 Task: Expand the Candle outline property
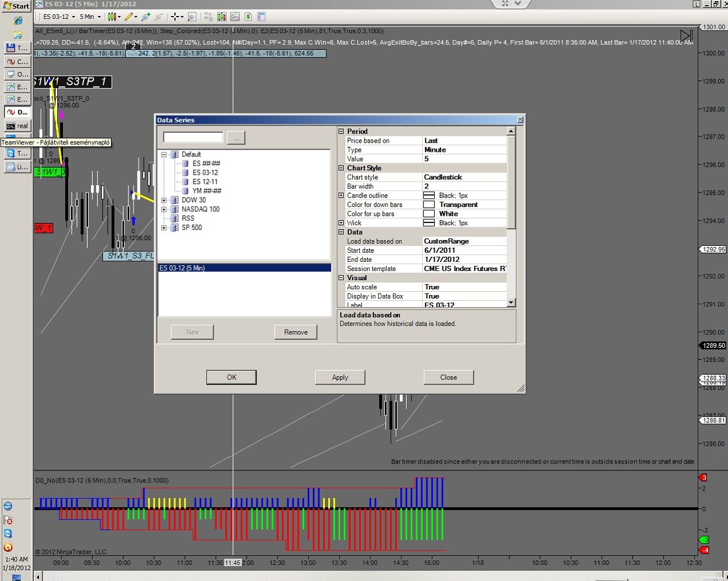click(x=341, y=195)
